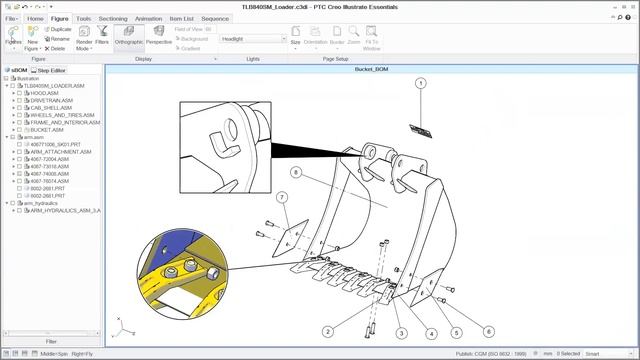The height and width of the screenshot is (360, 640).
Task: Collapse the arm.asm tree node
Action: coord(7,137)
